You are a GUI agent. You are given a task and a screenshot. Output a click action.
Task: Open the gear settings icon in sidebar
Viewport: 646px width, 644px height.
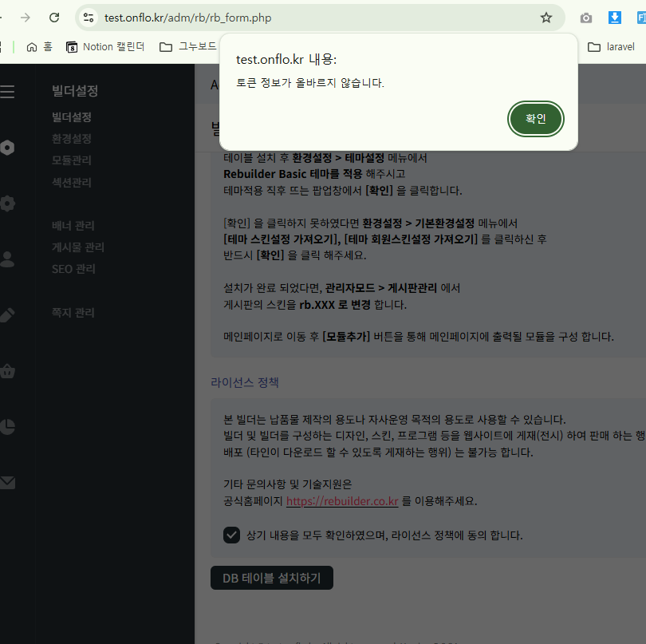pyautogui.click(x=7, y=203)
